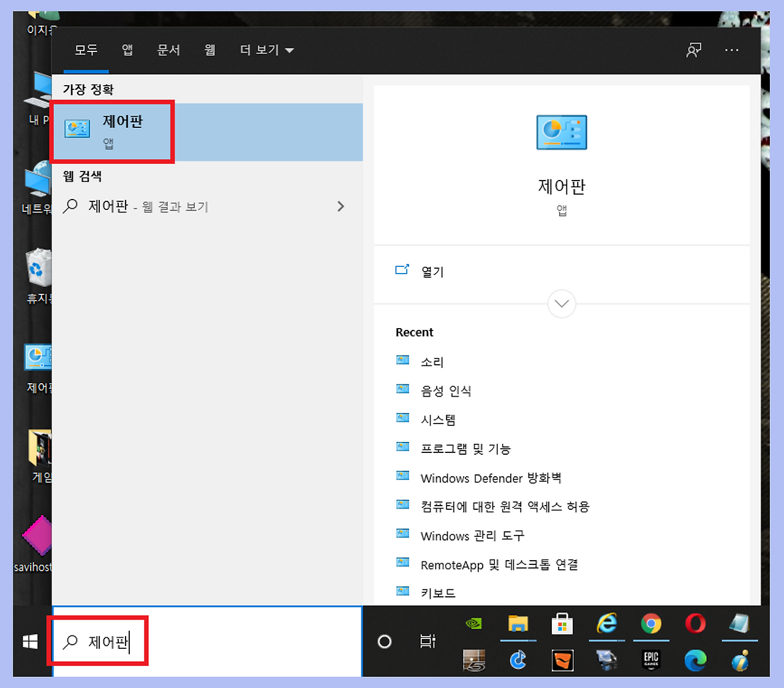784x688 pixels.
Task: Expand the chevron below the 열기 option
Action: point(561,304)
